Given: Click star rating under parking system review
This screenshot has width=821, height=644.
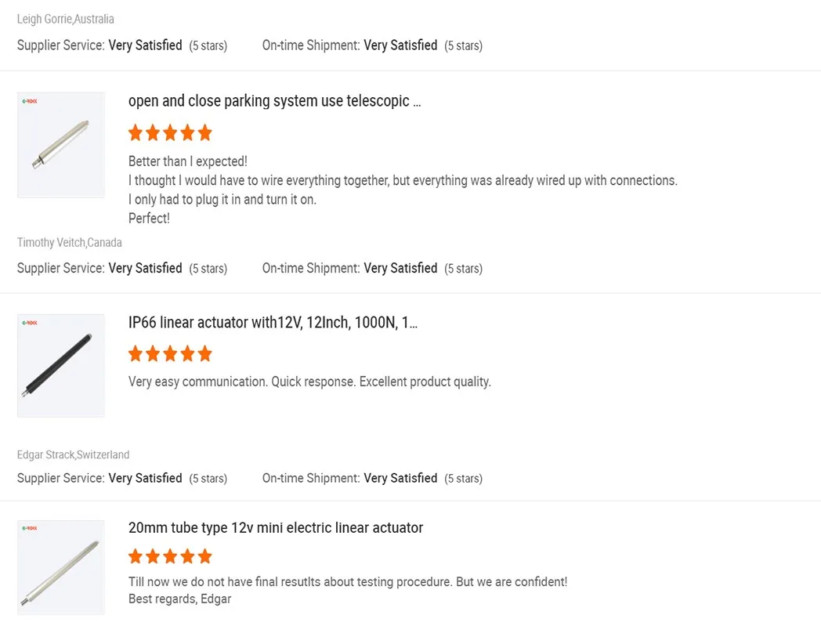Looking at the screenshot, I should coord(170,133).
